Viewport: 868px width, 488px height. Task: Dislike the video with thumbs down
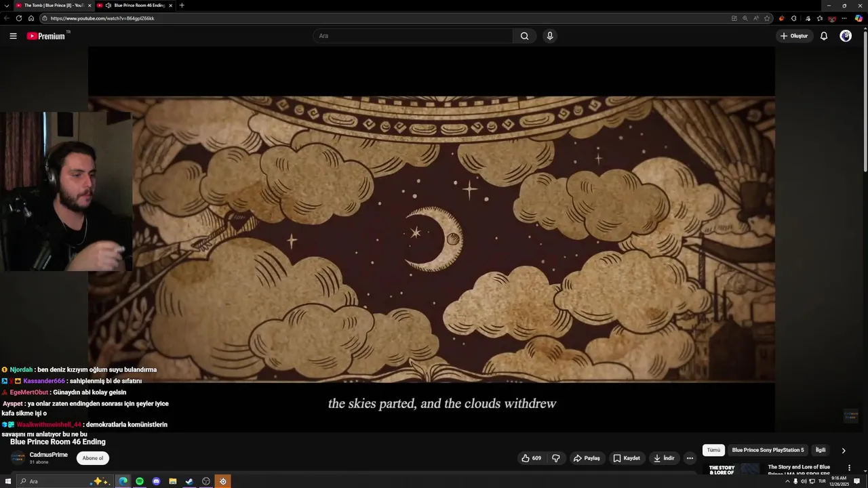pos(556,458)
